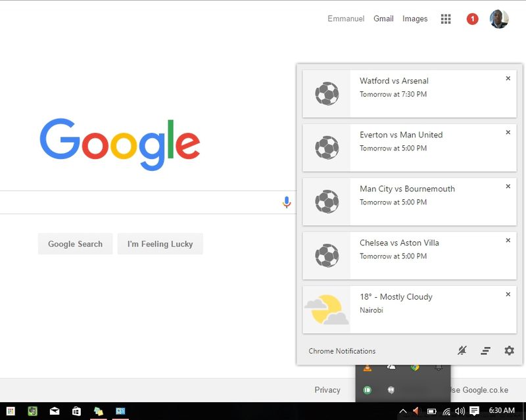Clear all notifications with the stacked lines icon
This screenshot has width=526, height=420.
pos(485,351)
